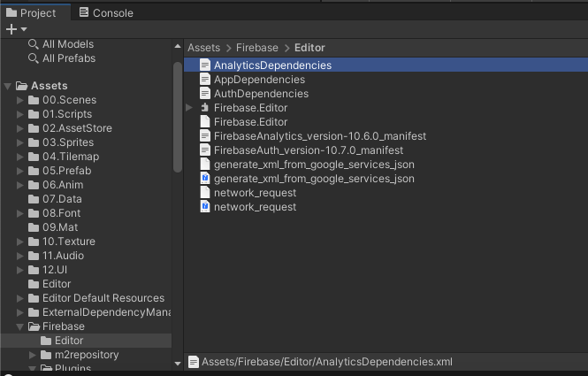Click the AnalyticsDependencies.xml path in footer
588x376 pixels.
point(327,362)
